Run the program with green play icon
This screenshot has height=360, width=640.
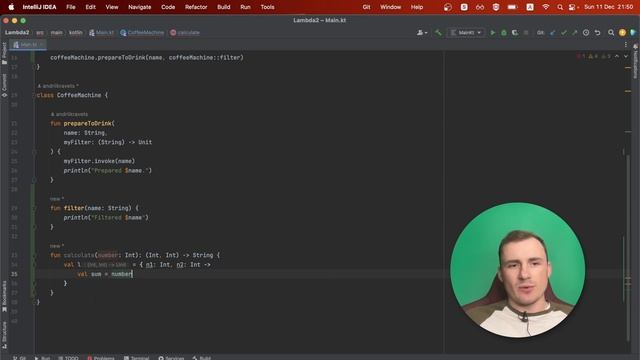pyautogui.click(x=493, y=33)
